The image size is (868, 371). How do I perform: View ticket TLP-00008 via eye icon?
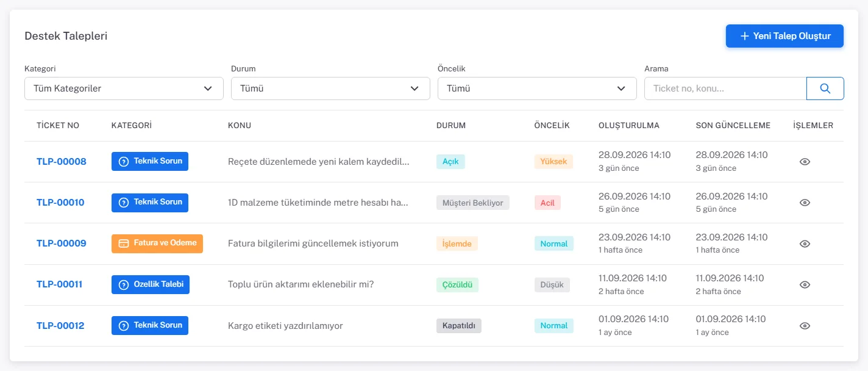click(x=805, y=162)
